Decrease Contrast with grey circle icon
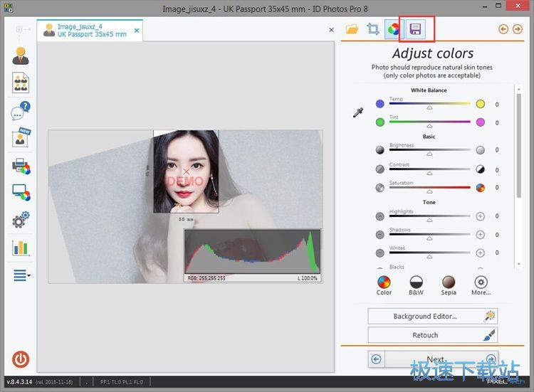 pos(380,169)
